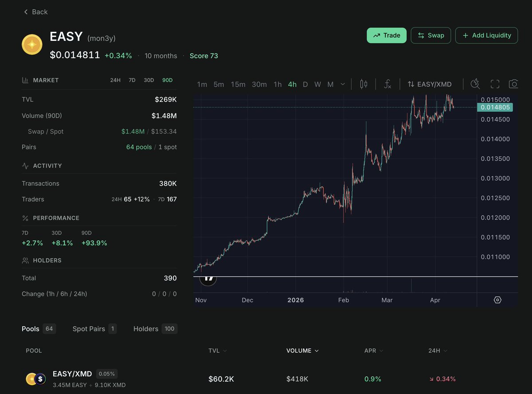Click the EASY gold coin token logo
This screenshot has height=394, width=532.
32,45
